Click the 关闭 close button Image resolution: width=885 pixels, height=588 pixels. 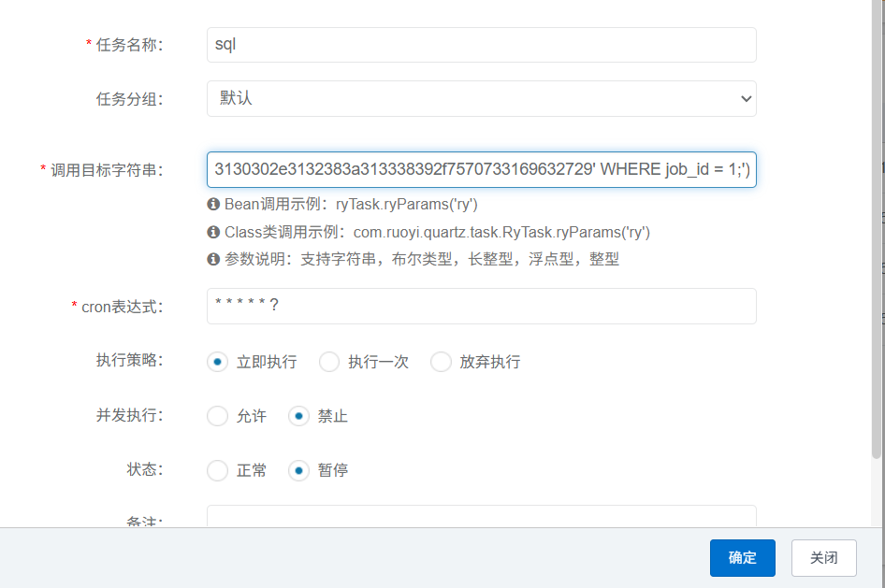coord(823,558)
